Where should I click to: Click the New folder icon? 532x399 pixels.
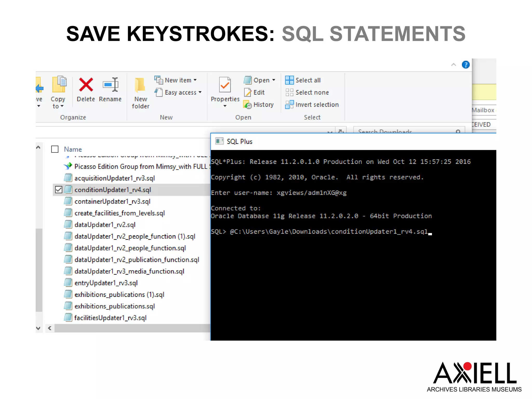pyautogui.click(x=140, y=85)
